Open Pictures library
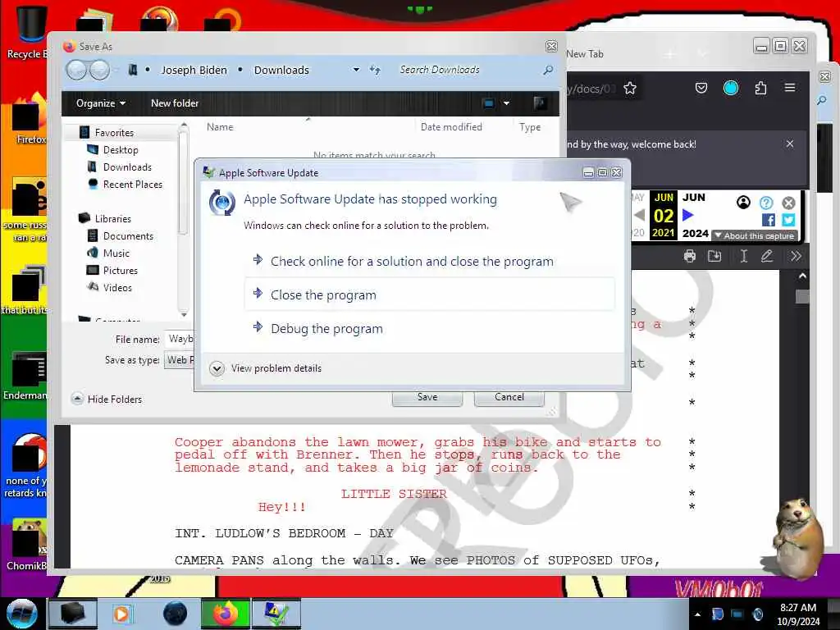 120,271
